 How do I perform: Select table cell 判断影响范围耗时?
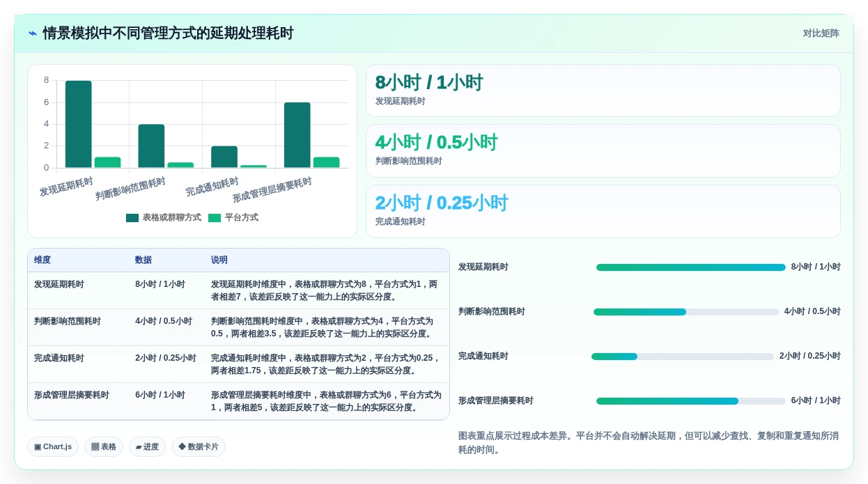click(x=68, y=321)
